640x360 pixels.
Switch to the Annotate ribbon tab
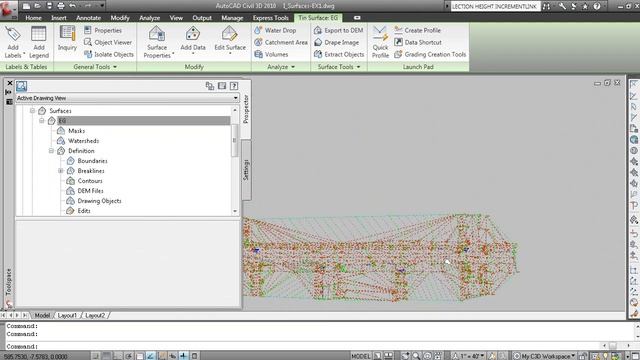(89, 18)
